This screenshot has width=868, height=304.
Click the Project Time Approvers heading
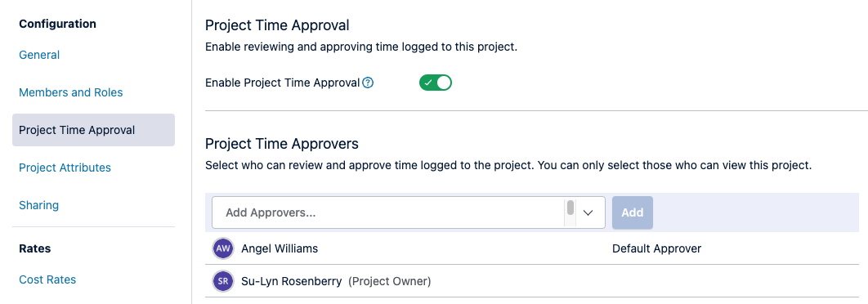coord(282,144)
